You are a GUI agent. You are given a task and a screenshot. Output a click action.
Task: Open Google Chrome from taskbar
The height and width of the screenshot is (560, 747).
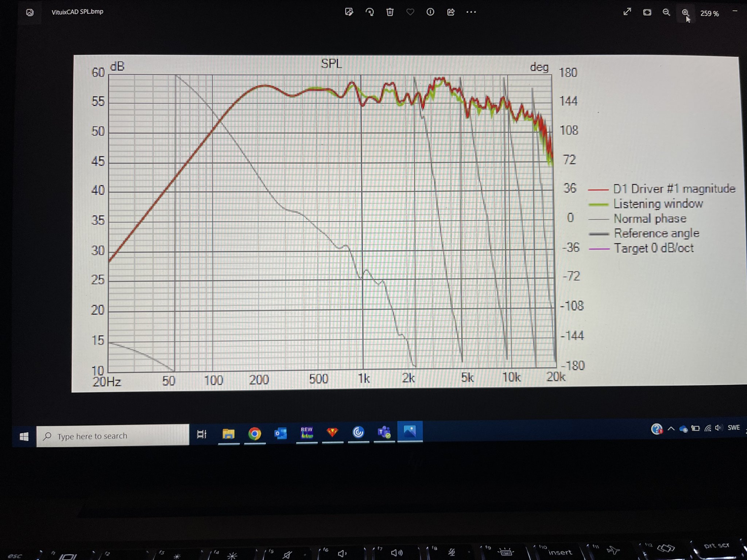tap(255, 433)
